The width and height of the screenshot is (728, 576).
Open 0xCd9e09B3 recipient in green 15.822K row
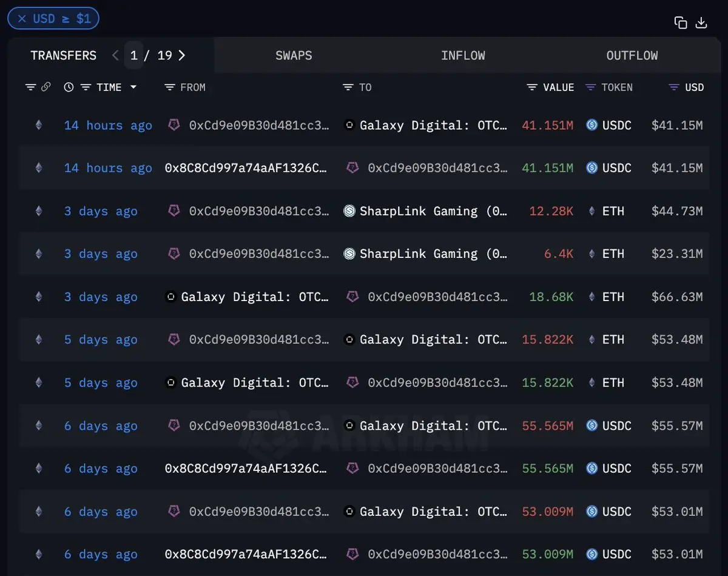coord(437,382)
